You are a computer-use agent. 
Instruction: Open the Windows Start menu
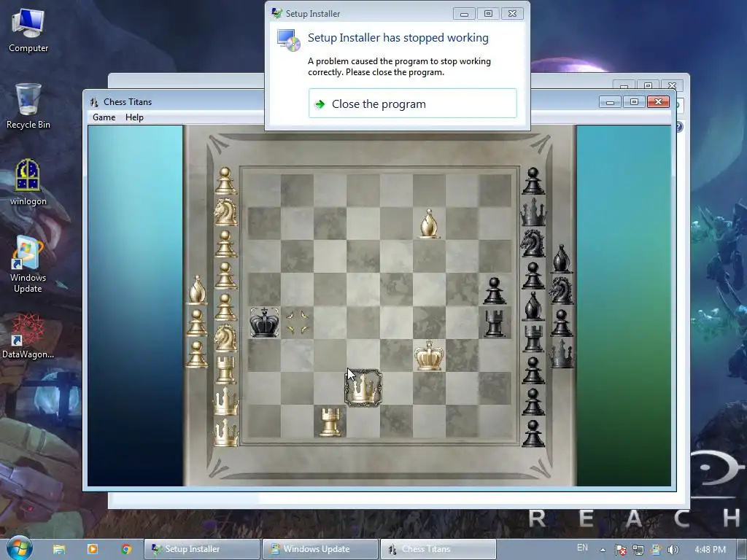20,548
